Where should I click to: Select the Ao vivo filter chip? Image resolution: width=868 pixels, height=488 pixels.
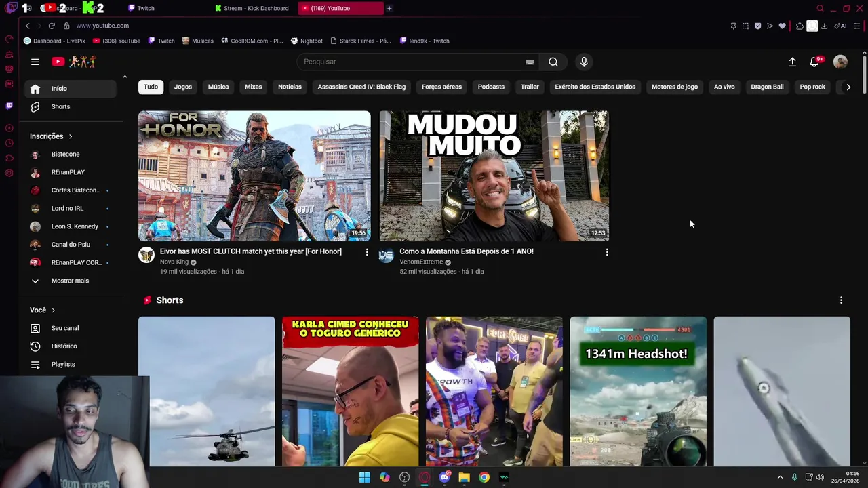pos(724,87)
